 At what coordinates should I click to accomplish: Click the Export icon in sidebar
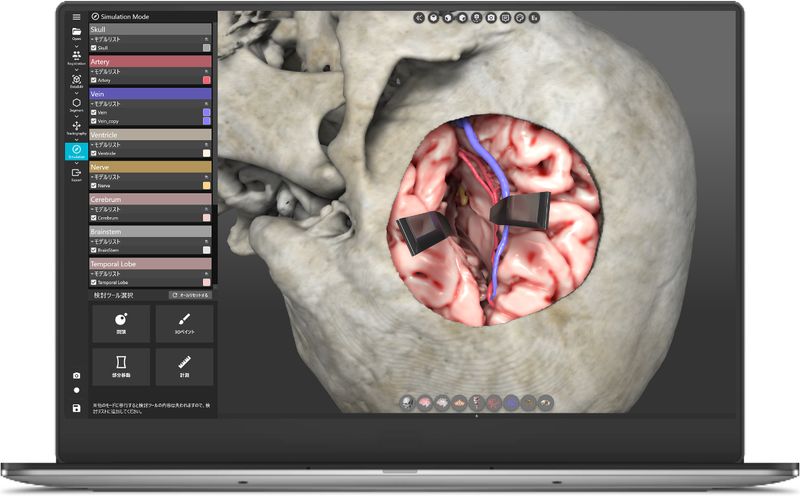77,174
